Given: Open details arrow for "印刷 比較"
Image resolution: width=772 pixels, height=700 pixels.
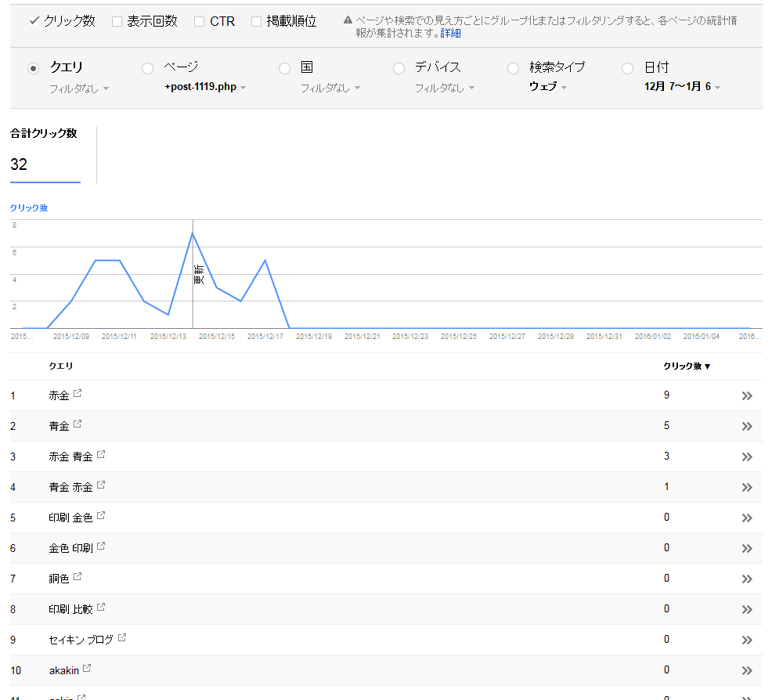Looking at the screenshot, I should click(x=746, y=608).
